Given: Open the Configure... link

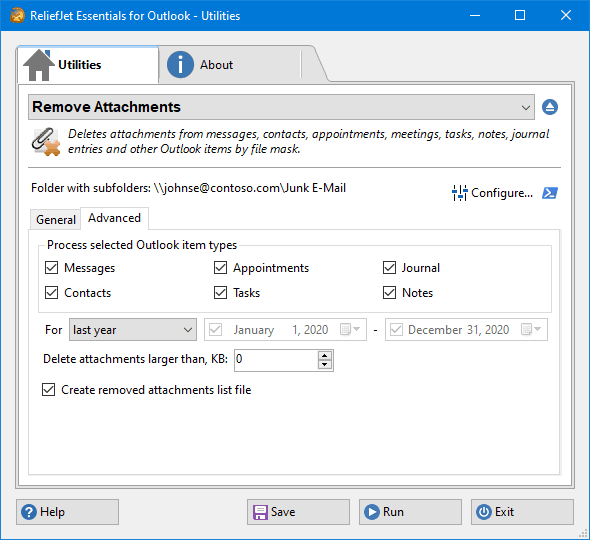Looking at the screenshot, I should pos(502,193).
